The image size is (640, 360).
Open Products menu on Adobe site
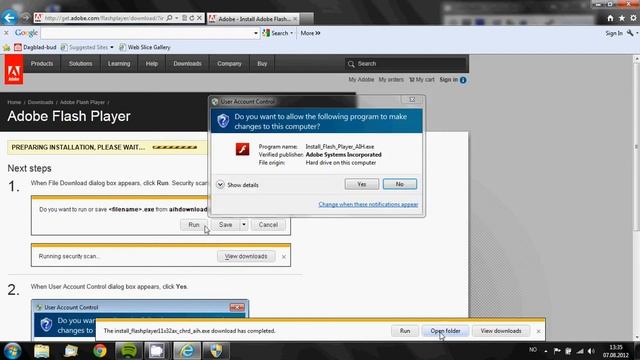42,64
